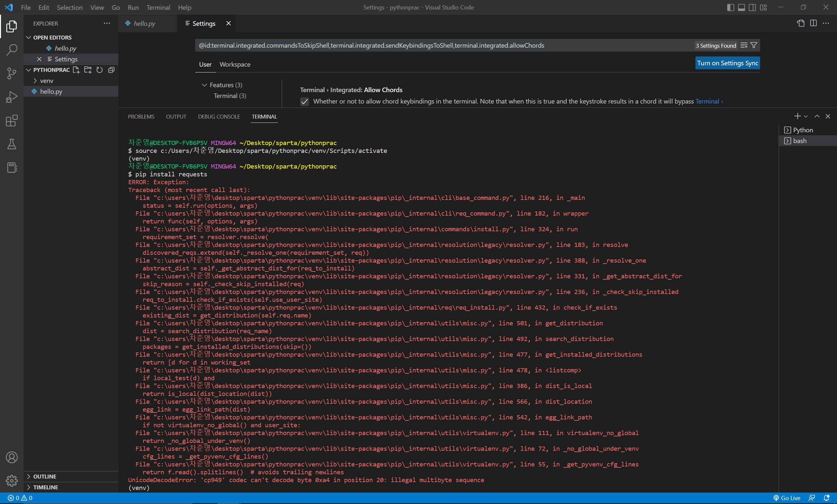Select the User settings tab
The width and height of the screenshot is (837, 504).
click(x=205, y=64)
